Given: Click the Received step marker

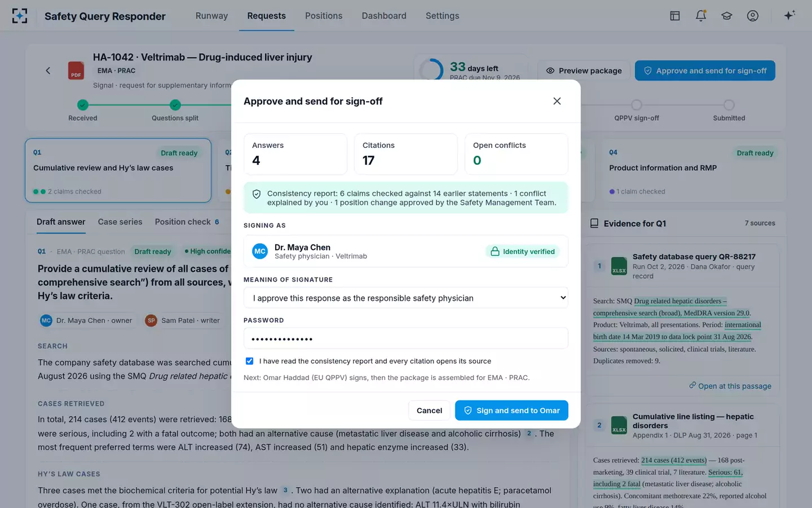Looking at the screenshot, I should tap(83, 105).
